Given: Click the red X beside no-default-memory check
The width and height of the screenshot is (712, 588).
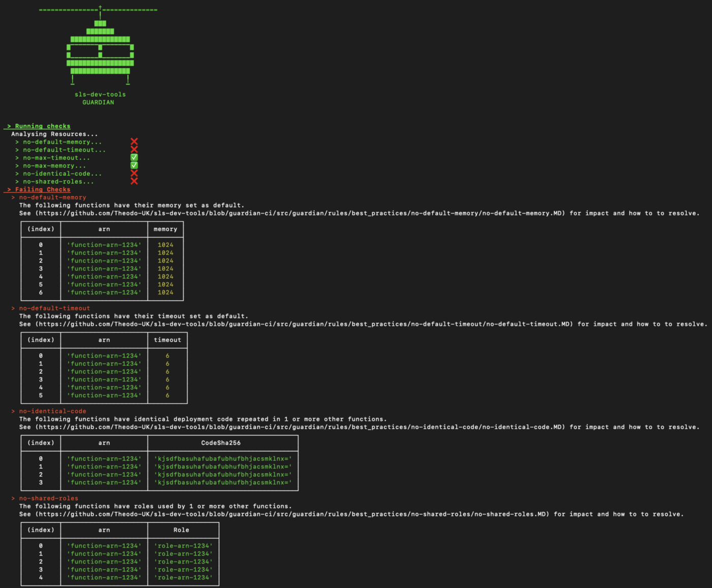Looking at the screenshot, I should 134,141.
